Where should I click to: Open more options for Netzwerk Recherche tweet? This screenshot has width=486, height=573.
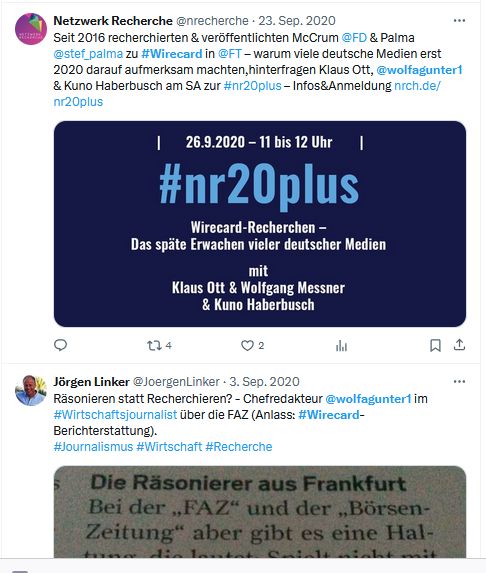[459, 20]
